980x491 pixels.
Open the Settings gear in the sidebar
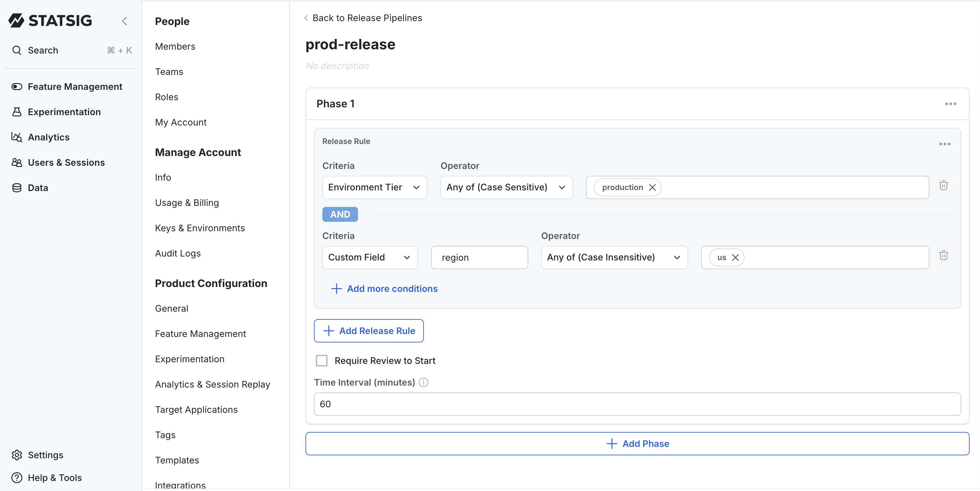coord(17,455)
